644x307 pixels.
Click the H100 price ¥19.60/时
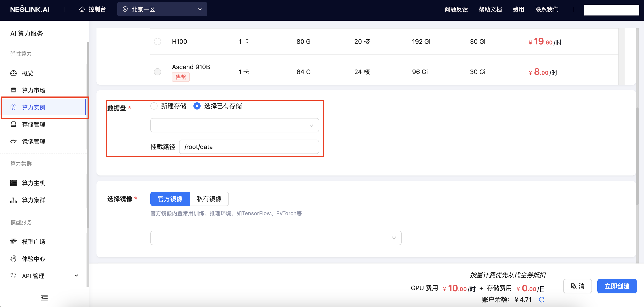pos(545,42)
